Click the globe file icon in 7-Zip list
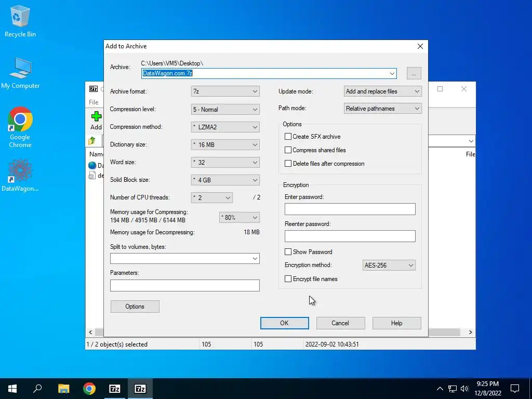The height and width of the screenshot is (399, 532). pos(92,165)
